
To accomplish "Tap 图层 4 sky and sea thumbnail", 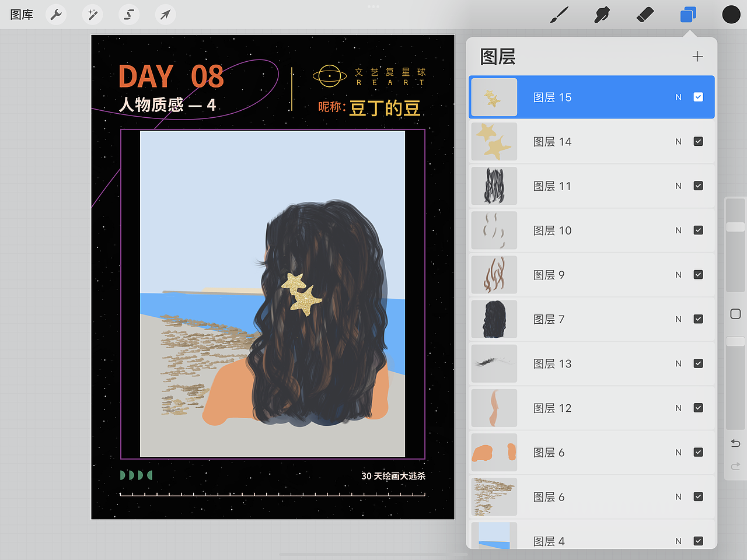I will click(494, 535).
